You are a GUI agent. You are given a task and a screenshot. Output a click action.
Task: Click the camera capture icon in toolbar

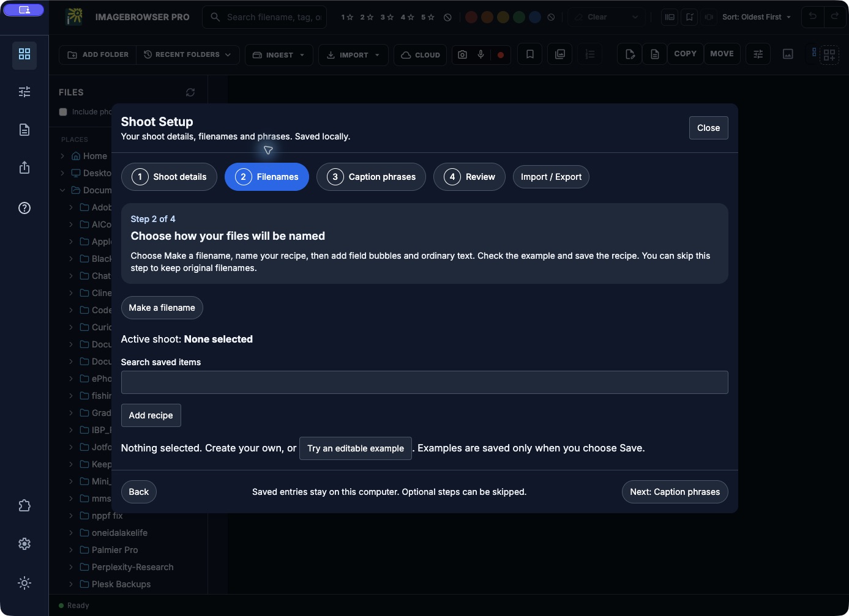[463, 54]
